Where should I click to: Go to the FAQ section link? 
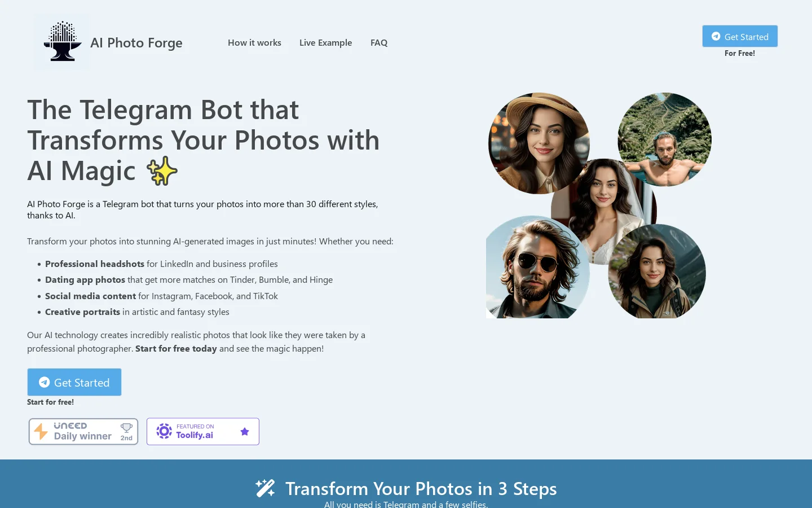(379, 42)
